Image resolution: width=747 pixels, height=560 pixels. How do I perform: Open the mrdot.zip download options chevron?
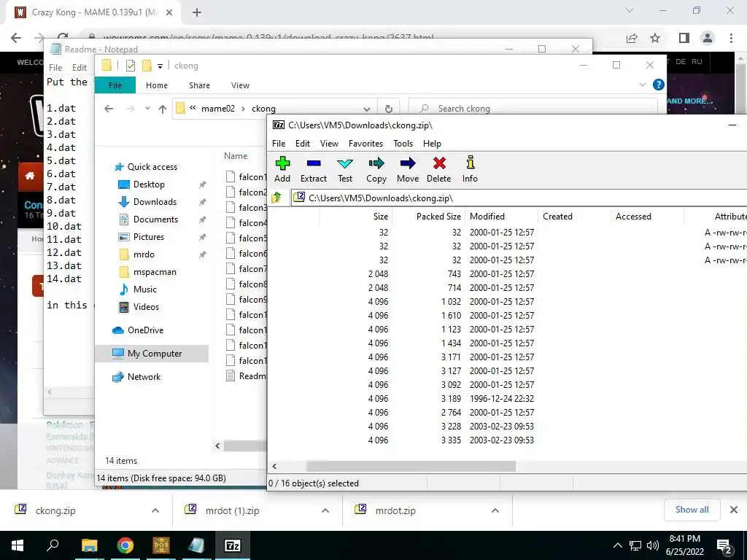coord(495,510)
